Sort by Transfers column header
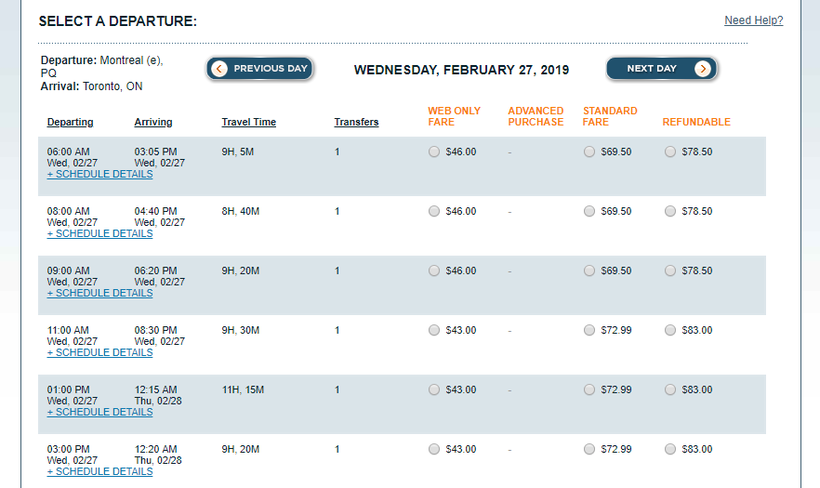The width and height of the screenshot is (820, 488). 356,123
